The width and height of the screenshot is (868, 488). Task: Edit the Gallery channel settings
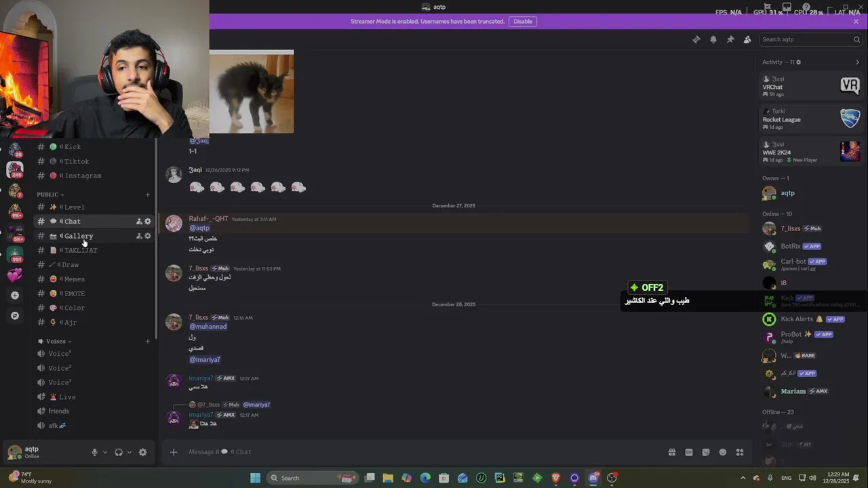click(148, 236)
